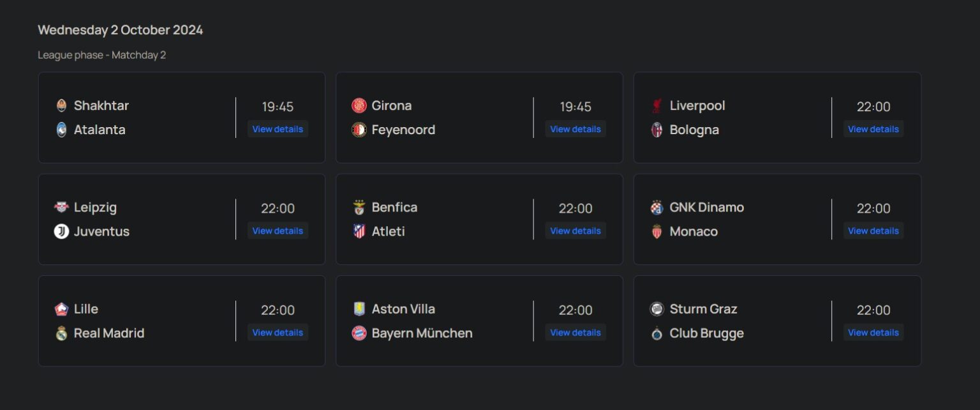Open Leipzig vs Juventus match details
This screenshot has height=410, width=980.
tap(278, 231)
